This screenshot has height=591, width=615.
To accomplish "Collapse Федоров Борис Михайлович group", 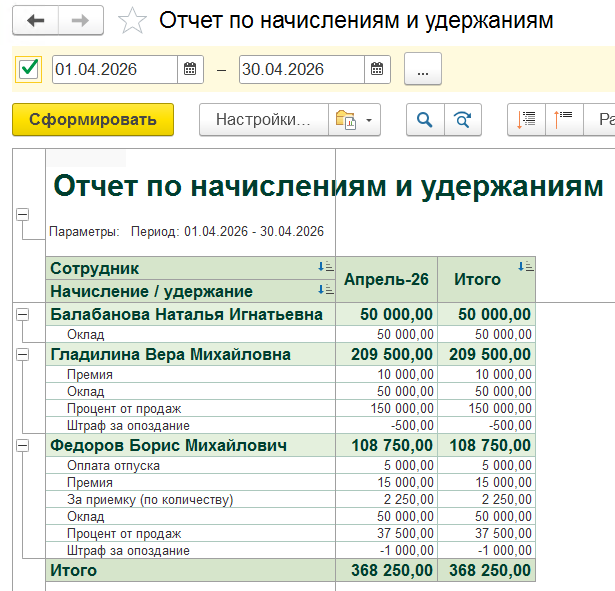I will tap(23, 446).
